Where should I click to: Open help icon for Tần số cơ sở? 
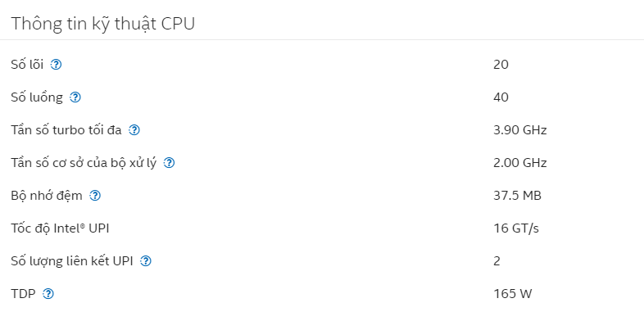[170, 163]
